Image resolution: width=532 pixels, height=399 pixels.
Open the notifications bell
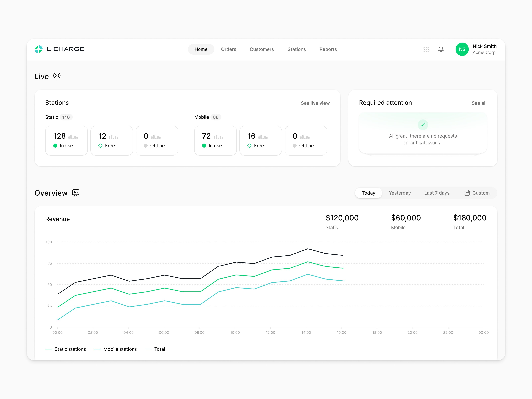click(x=441, y=49)
